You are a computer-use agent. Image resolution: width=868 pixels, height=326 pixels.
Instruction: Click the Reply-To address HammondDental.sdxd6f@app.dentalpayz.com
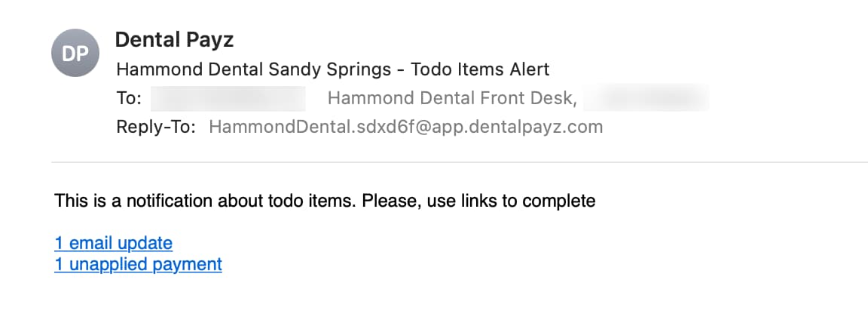coord(406,127)
